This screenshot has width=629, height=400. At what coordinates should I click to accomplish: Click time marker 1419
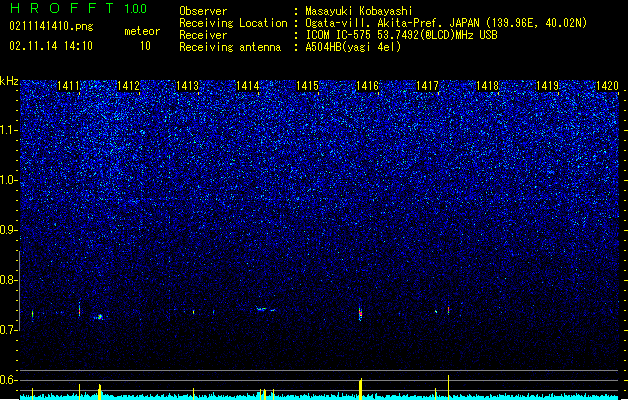(x=548, y=85)
